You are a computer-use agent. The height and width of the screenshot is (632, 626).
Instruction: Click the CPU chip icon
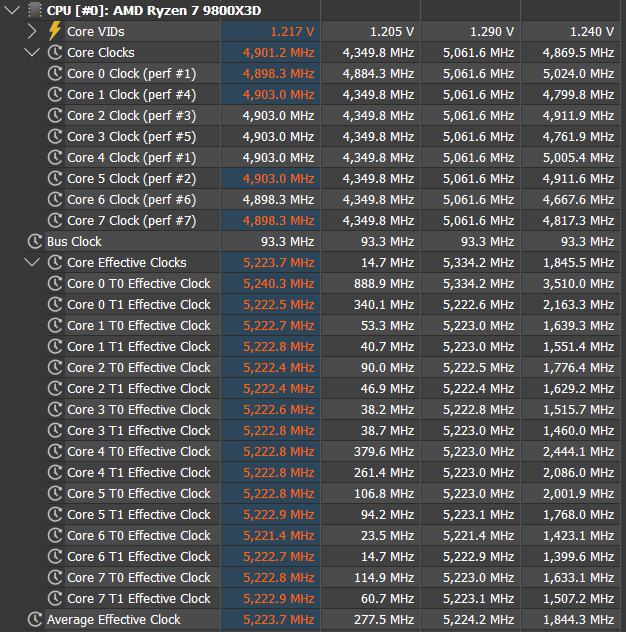[x=35, y=10]
